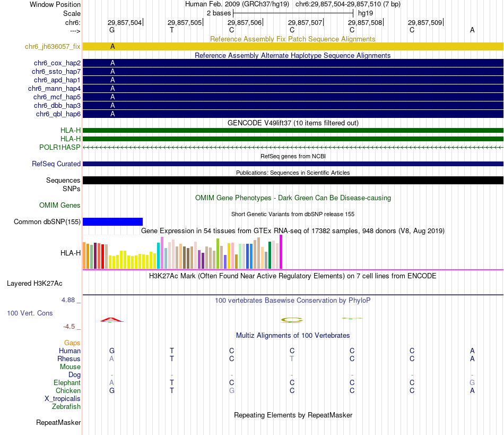Click the navy RefSeq Curated gene bar
This screenshot has width=504, height=435.
tap(293, 164)
